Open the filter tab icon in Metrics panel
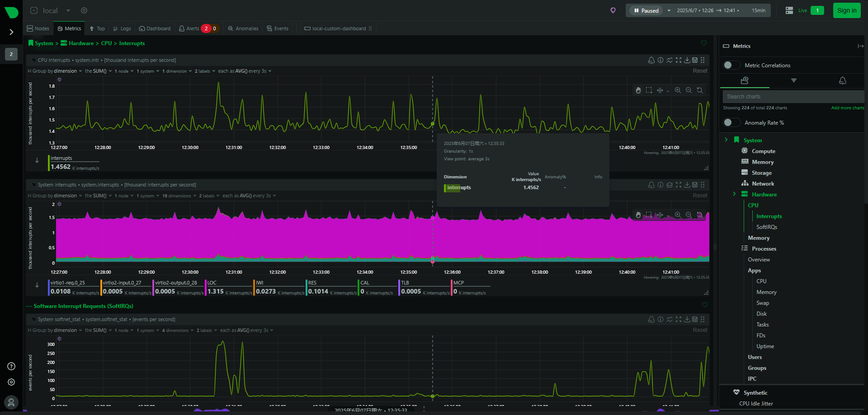This screenshot has height=415, width=868. click(x=793, y=80)
